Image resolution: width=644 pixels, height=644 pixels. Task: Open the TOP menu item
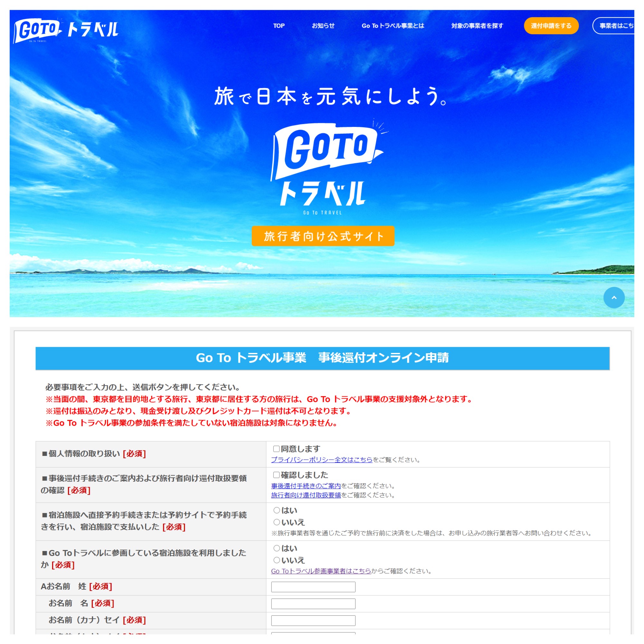(279, 26)
